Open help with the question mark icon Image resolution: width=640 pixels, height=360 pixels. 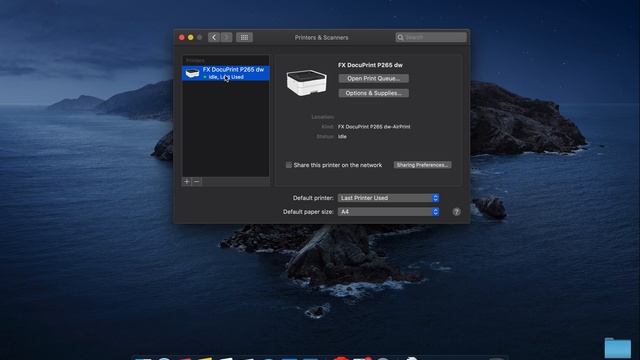pyautogui.click(x=456, y=212)
